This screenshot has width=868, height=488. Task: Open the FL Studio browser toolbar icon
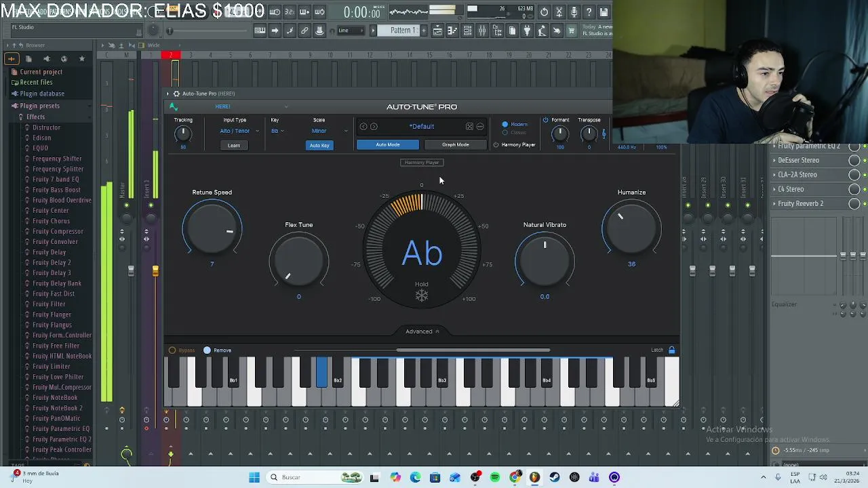(x=497, y=30)
